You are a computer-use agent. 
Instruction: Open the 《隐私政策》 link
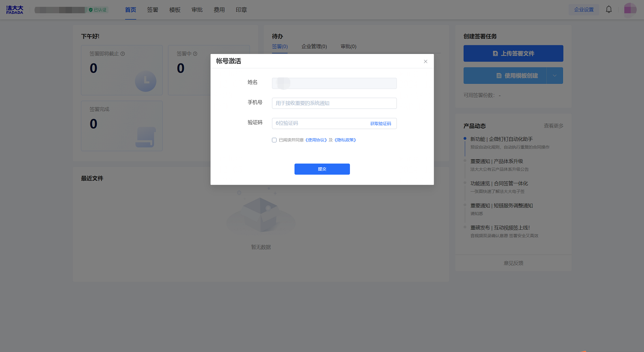point(345,140)
